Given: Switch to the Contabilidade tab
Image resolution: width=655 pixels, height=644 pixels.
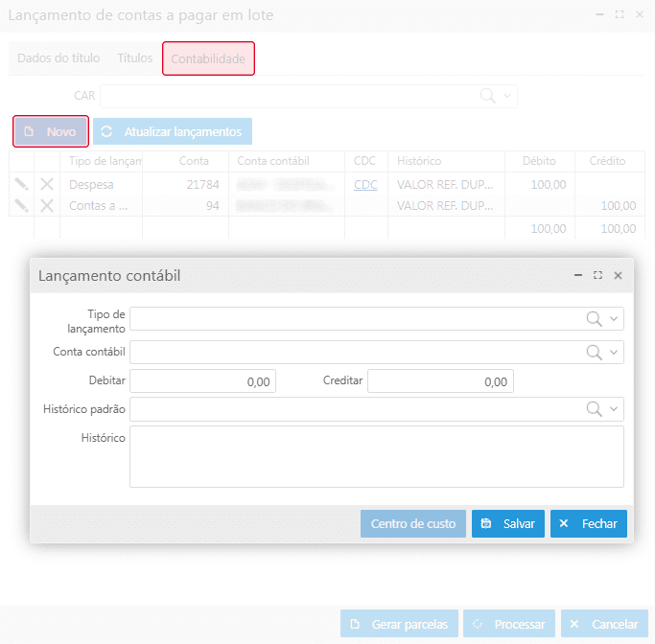Looking at the screenshot, I should click(x=208, y=59).
